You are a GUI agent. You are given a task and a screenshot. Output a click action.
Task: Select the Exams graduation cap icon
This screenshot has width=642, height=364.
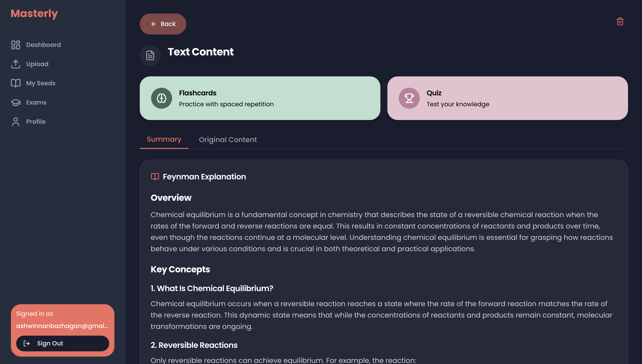pos(16,102)
